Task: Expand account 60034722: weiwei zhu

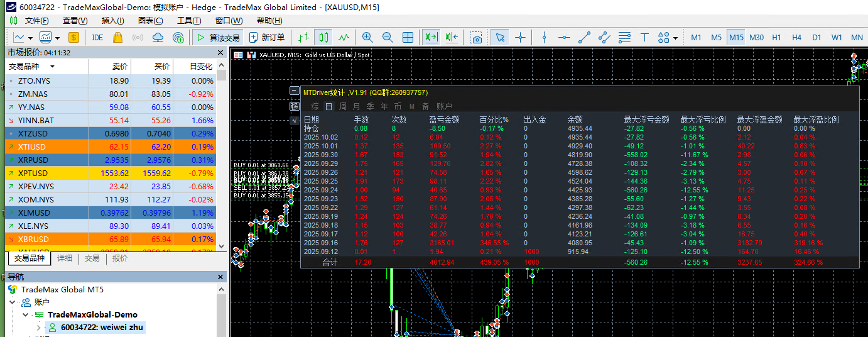Action: (38, 328)
